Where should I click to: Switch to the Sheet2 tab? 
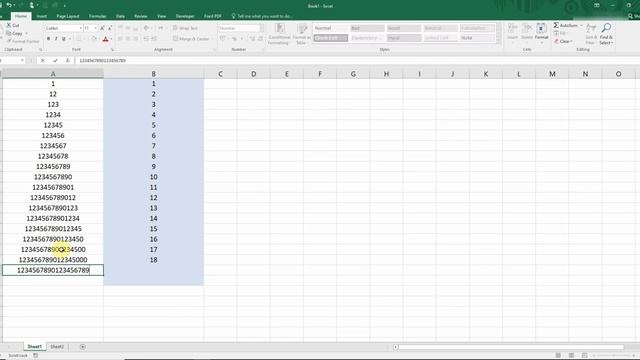click(57, 347)
